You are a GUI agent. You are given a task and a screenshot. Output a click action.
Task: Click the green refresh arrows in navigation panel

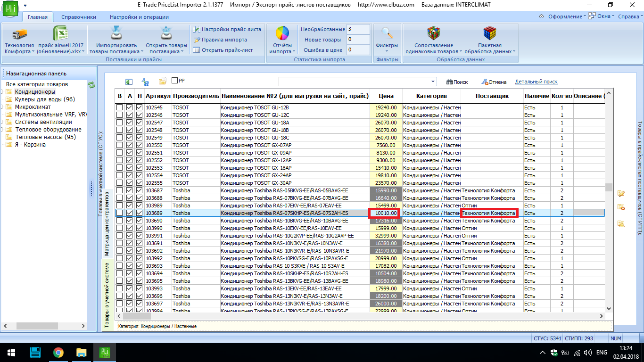(x=91, y=84)
